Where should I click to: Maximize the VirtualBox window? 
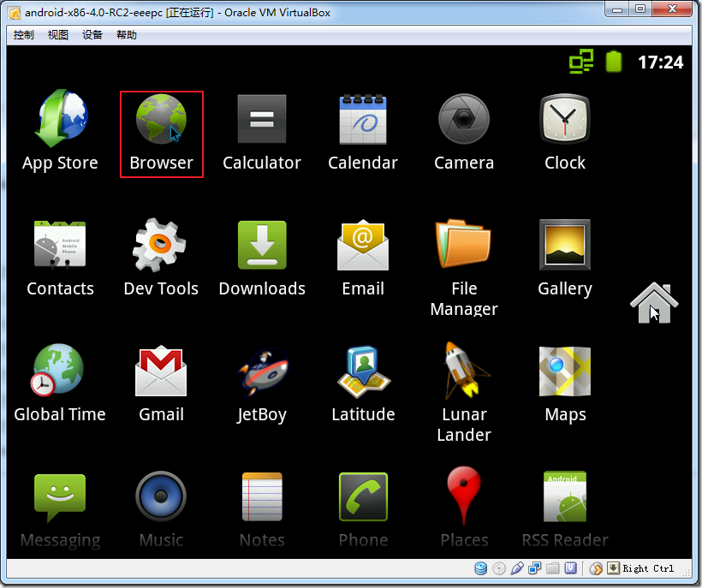pos(640,9)
